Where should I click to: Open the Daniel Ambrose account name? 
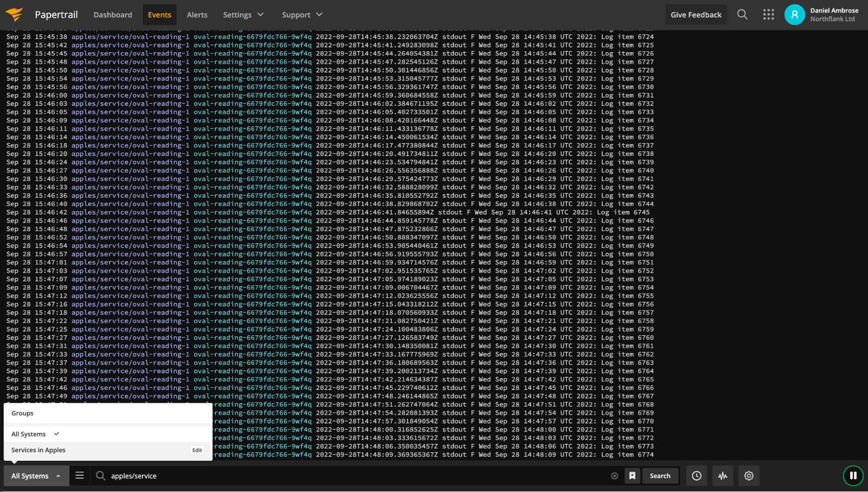pyautogui.click(x=834, y=10)
